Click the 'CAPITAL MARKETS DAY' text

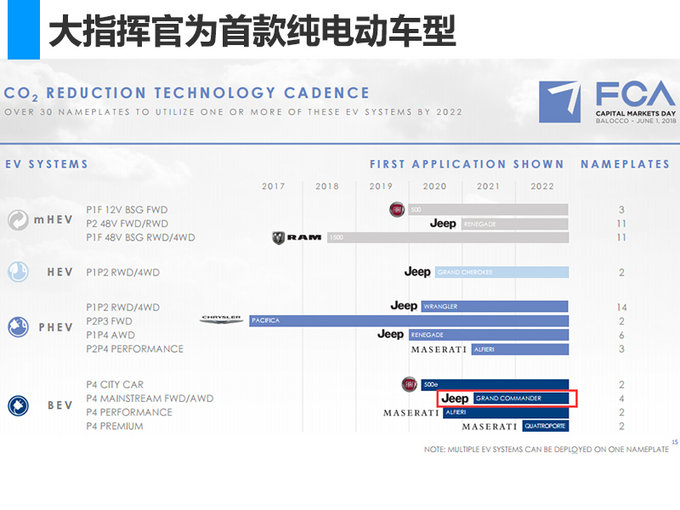click(635, 113)
